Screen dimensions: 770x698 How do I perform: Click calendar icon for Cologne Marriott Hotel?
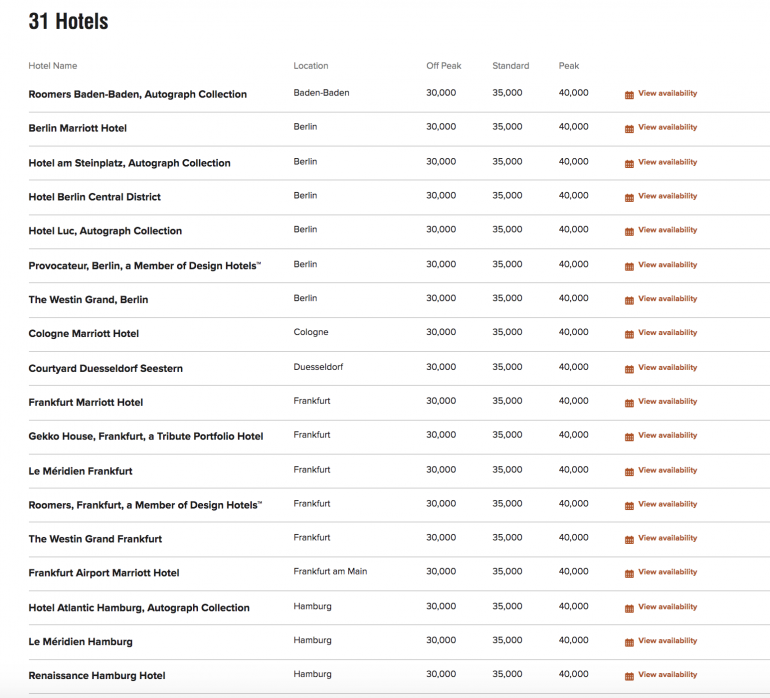pyautogui.click(x=629, y=334)
